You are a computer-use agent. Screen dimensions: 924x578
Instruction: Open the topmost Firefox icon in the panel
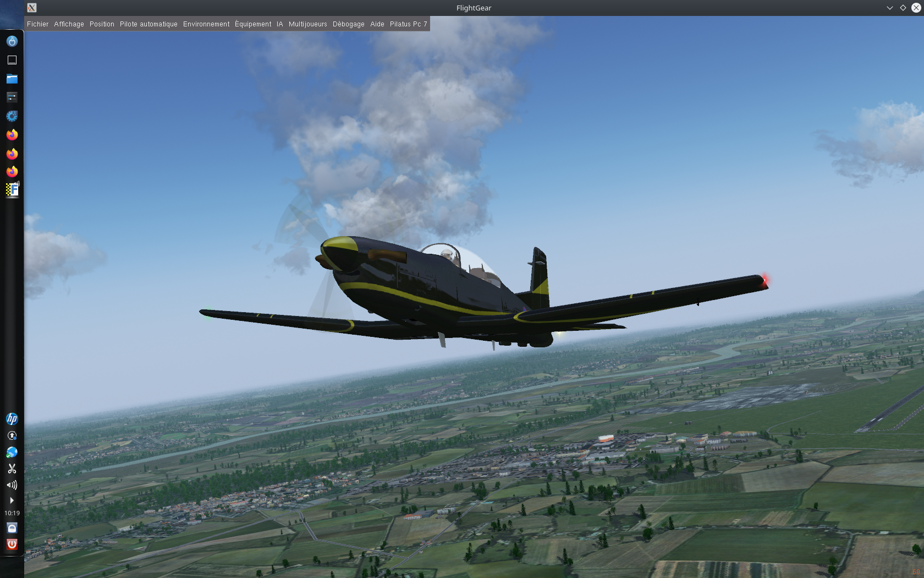[x=12, y=135]
